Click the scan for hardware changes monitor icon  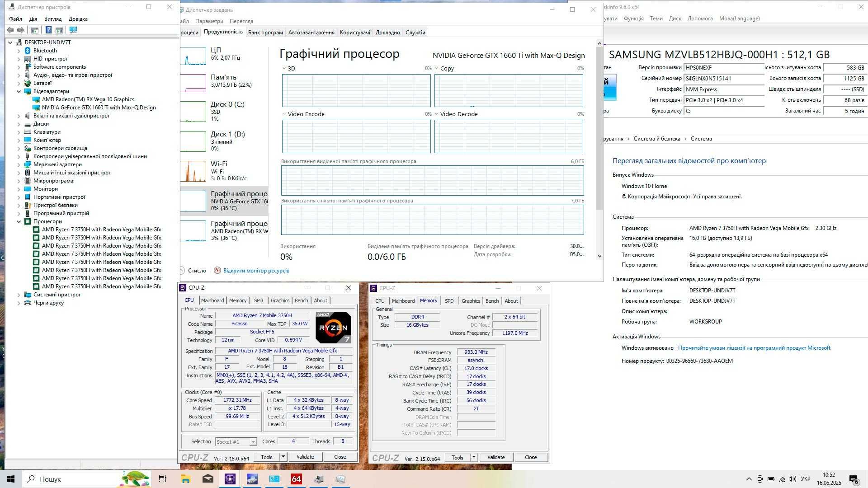pos(73,30)
